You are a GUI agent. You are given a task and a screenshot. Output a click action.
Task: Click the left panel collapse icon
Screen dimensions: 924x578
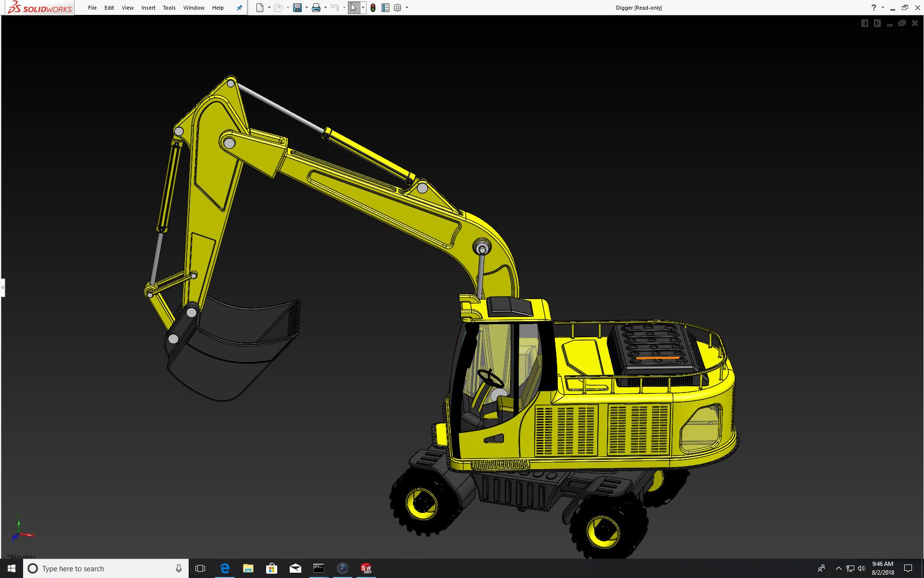point(864,23)
